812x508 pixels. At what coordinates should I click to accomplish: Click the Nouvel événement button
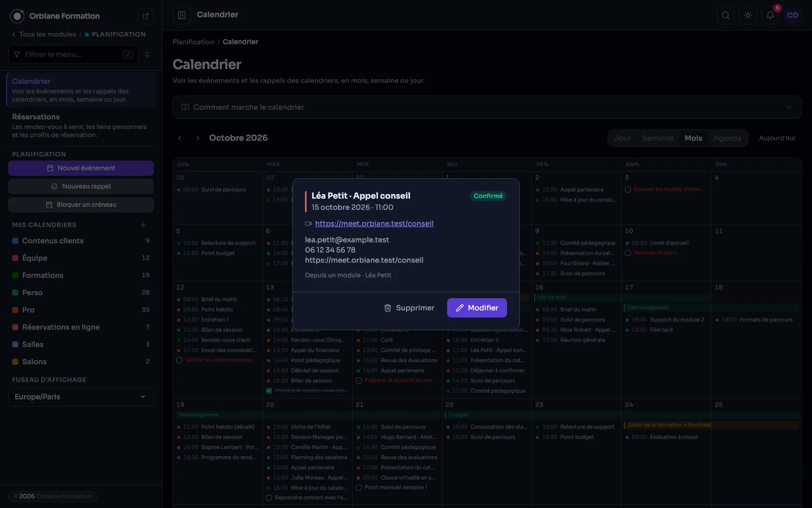(x=81, y=168)
